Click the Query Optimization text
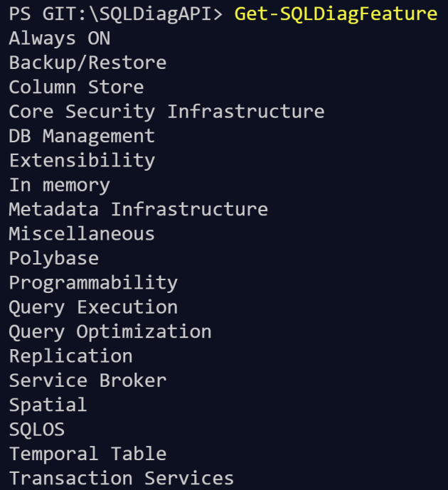The height and width of the screenshot is (490, 448). coord(110,331)
